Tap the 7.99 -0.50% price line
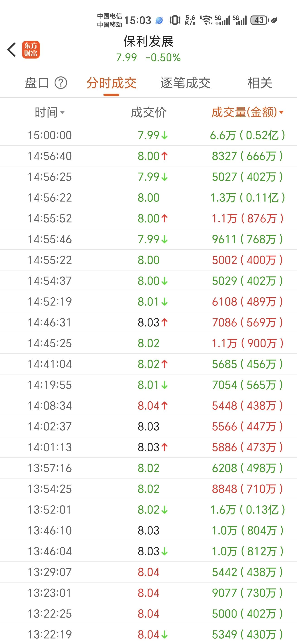This screenshot has width=297, height=644. (148, 57)
